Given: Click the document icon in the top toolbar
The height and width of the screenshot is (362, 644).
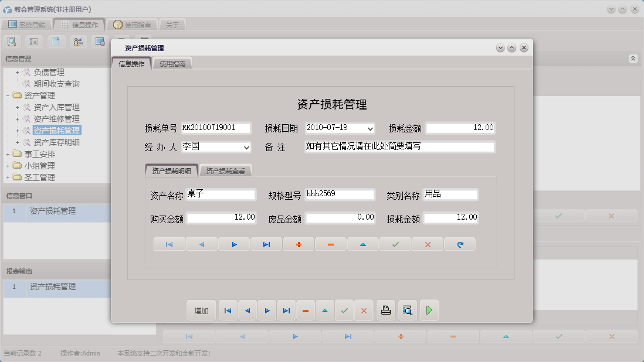Looking at the screenshot, I should pos(56,42).
